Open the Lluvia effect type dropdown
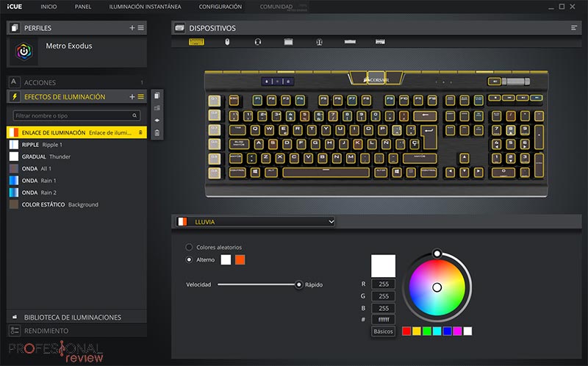 tap(255, 222)
